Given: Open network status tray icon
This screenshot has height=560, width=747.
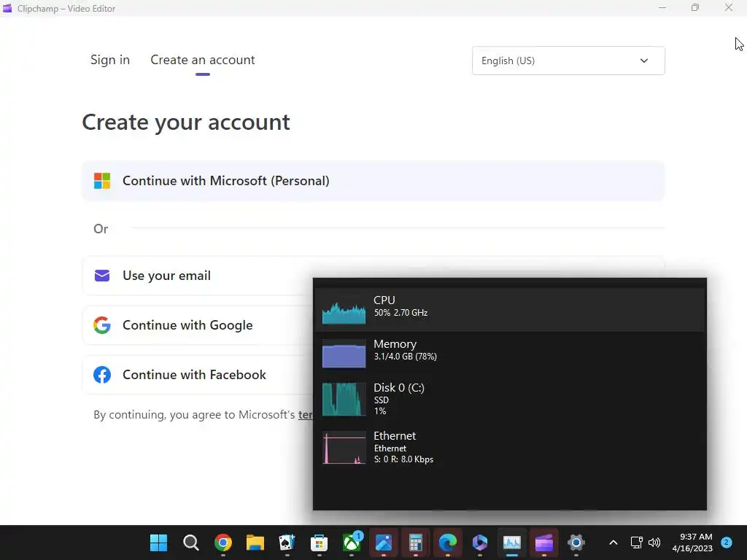Looking at the screenshot, I should [x=636, y=542].
